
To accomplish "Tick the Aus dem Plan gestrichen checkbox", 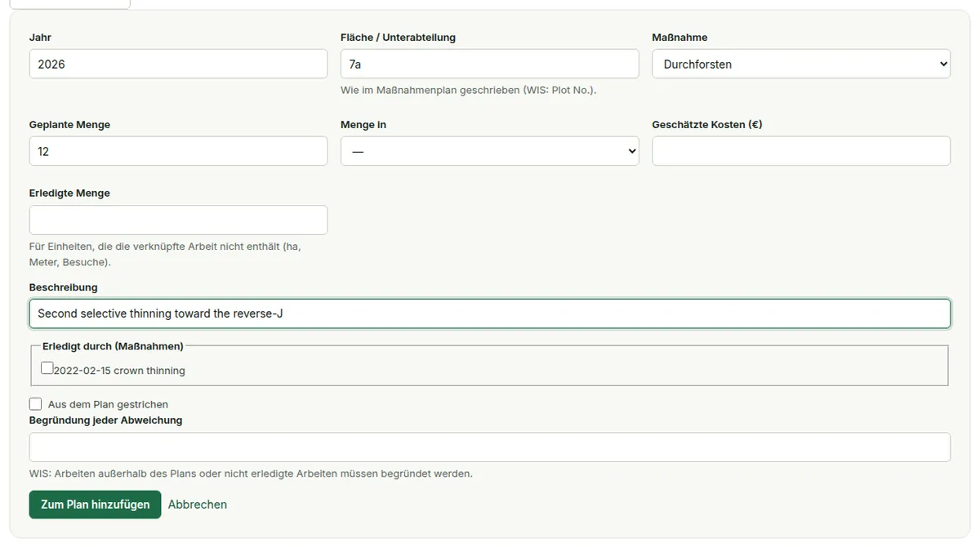I will [35, 404].
